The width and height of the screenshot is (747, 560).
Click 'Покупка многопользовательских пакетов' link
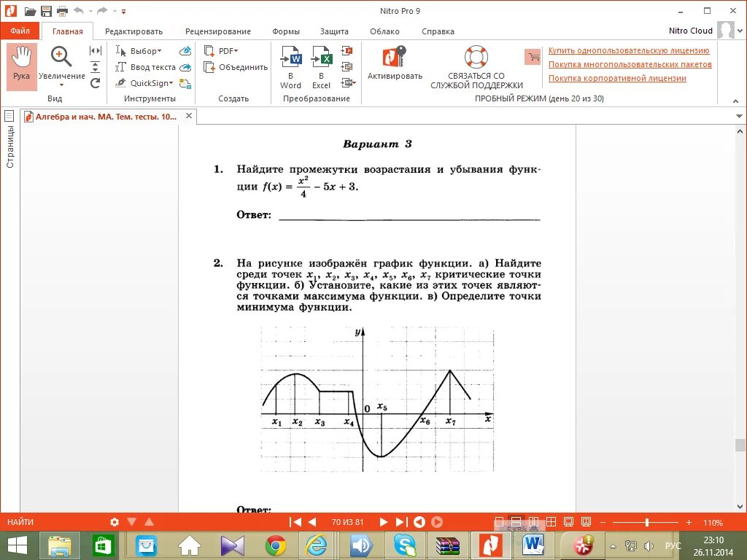(x=630, y=64)
